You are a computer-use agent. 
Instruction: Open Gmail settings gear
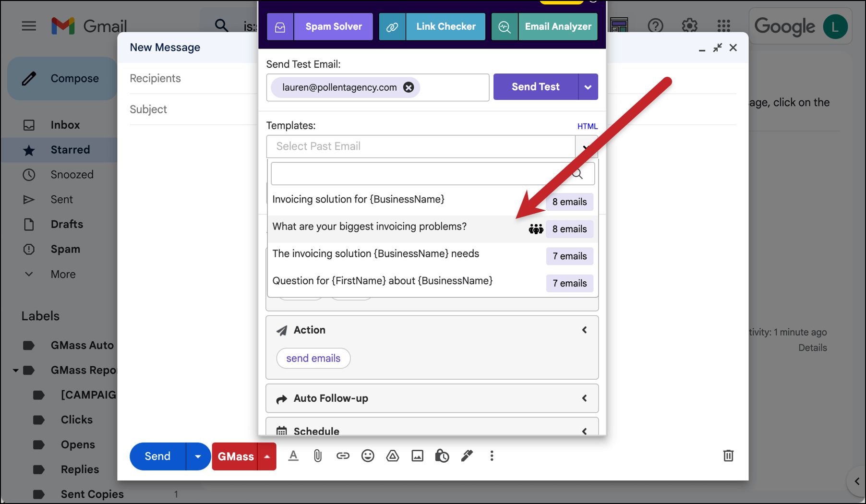tap(689, 26)
